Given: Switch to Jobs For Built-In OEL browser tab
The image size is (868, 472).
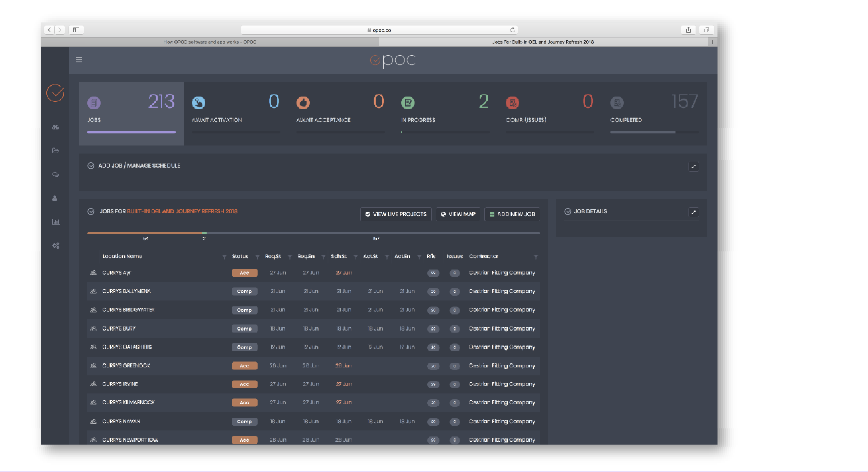Looking at the screenshot, I should coord(543,42).
